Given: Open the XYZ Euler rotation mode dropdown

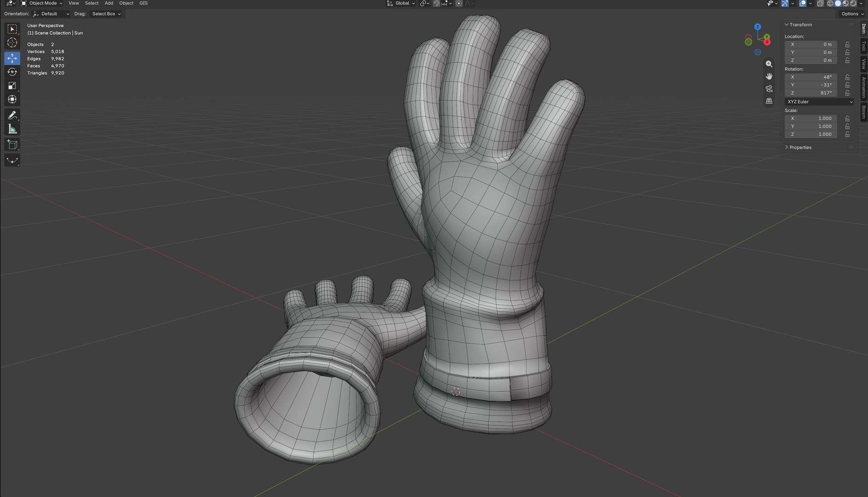Looking at the screenshot, I should [x=819, y=102].
